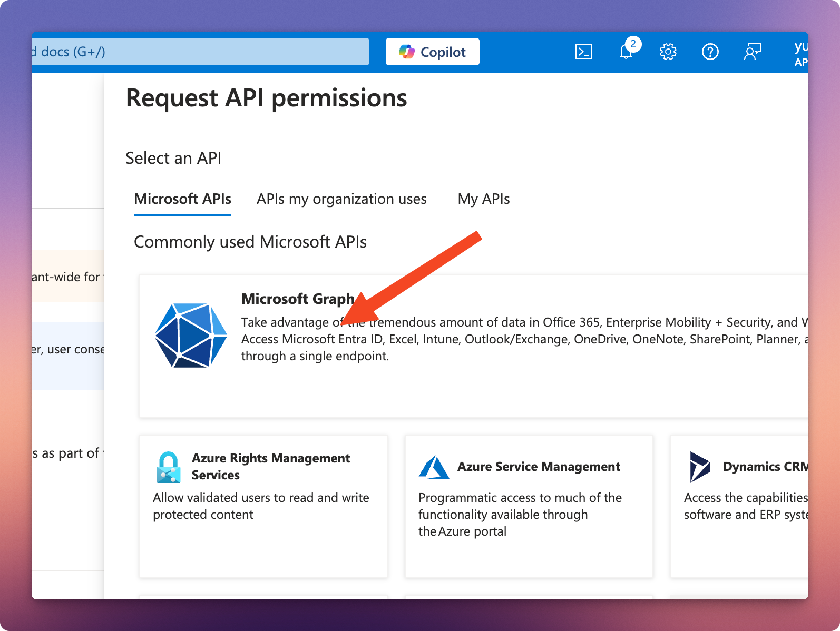Open the help question mark icon

(710, 52)
